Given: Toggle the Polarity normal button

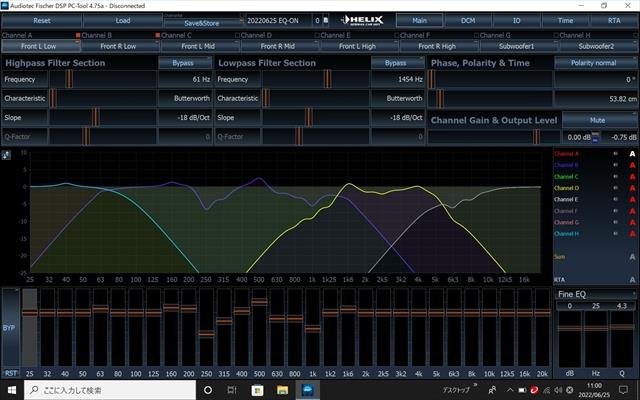Looking at the screenshot, I should 594,63.
